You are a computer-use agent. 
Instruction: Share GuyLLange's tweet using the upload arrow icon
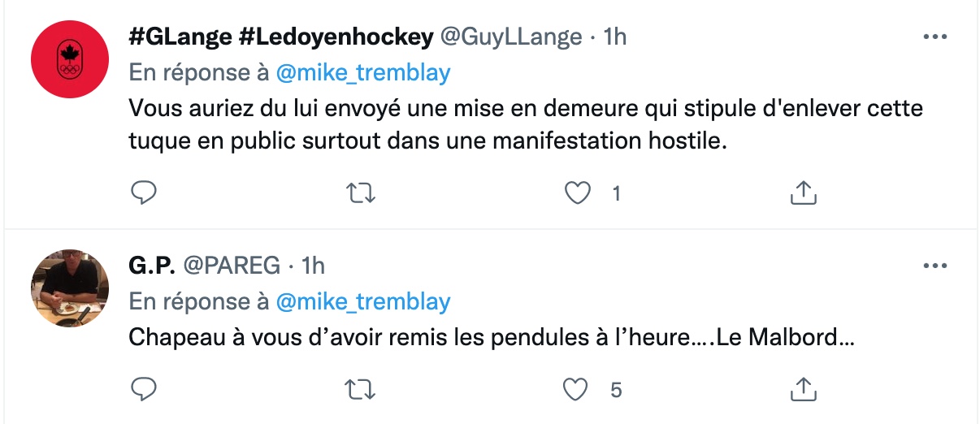(803, 193)
